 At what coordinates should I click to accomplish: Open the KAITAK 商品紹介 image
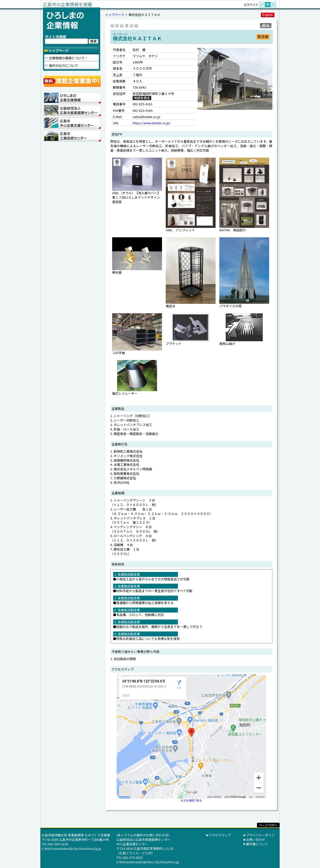tap(244, 193)
